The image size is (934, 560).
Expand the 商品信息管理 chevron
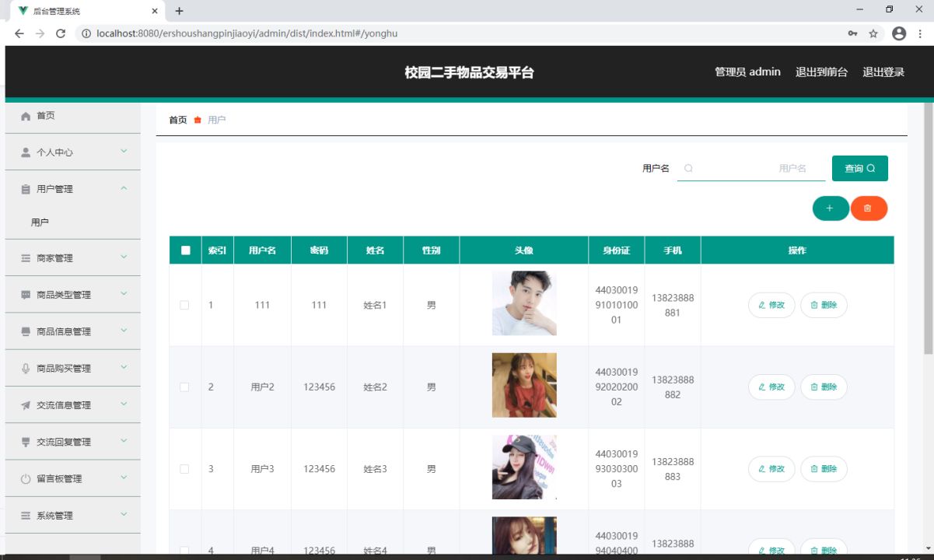(124, 331)
